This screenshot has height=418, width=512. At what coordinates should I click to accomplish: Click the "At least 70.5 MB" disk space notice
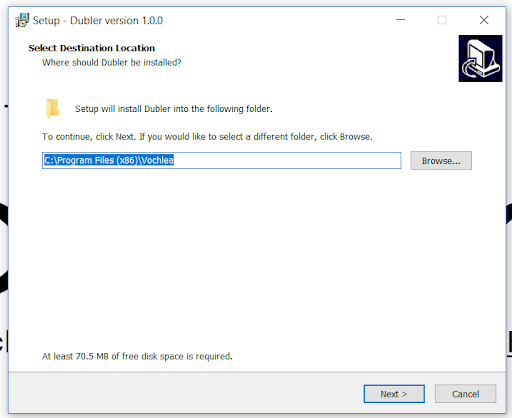pos(137,356)
